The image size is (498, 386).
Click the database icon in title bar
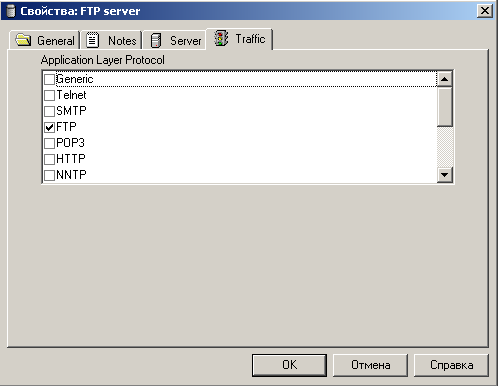coord(11,11)
